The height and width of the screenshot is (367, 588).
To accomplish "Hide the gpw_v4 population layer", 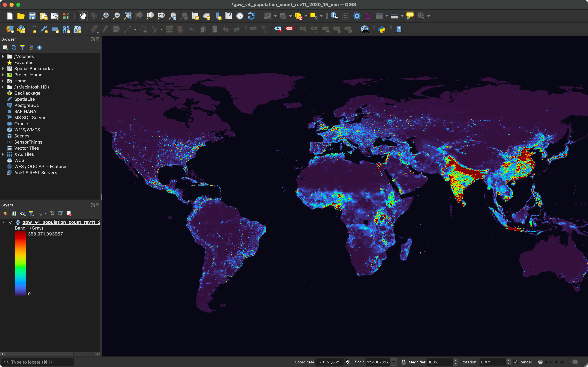I will point(11,222).
